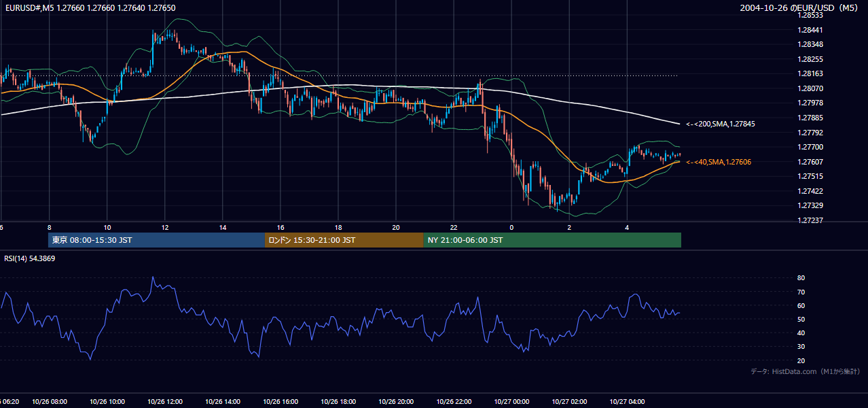Click RSI scale level 50
This screenshot has height=408, width=868.
pyautogui.click(x=801, y=319)
